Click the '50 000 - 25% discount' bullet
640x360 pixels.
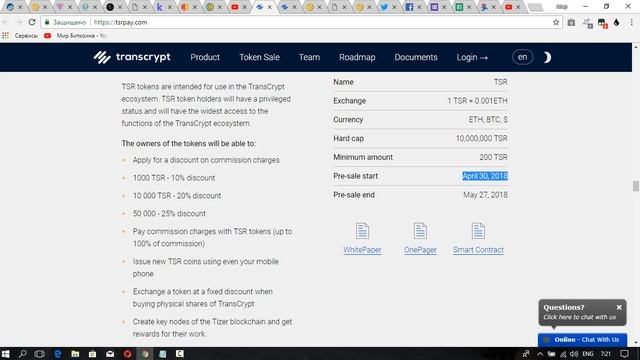click(x=169, y=213)
